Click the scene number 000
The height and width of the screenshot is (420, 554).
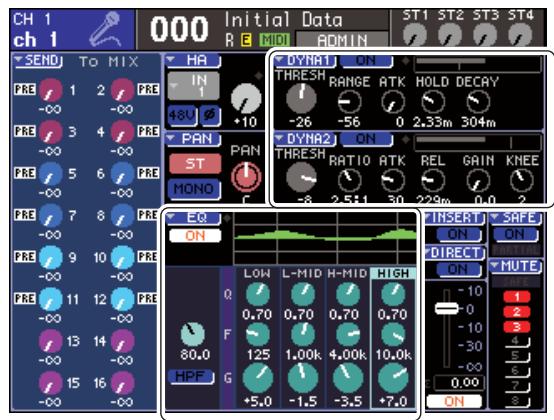click(x=179, y=29)
